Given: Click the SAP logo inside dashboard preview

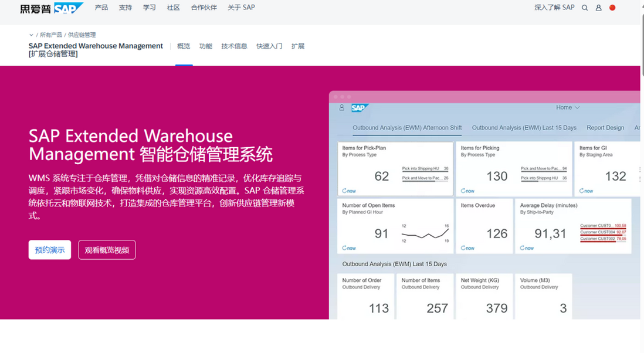Looking at the screenshot, I should click(x=360, y=108).
